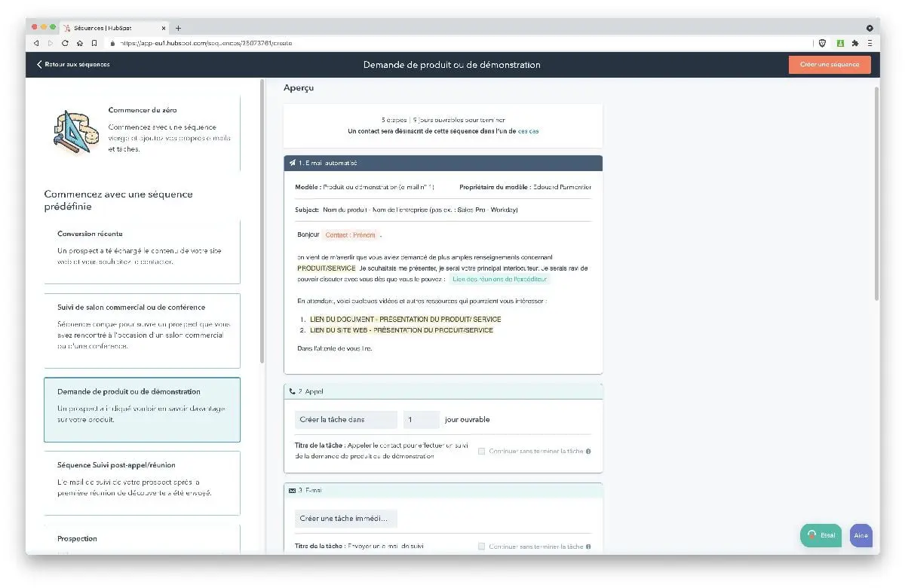
Task: Click the browser back arrow
Action: click(x=35, y=43)
